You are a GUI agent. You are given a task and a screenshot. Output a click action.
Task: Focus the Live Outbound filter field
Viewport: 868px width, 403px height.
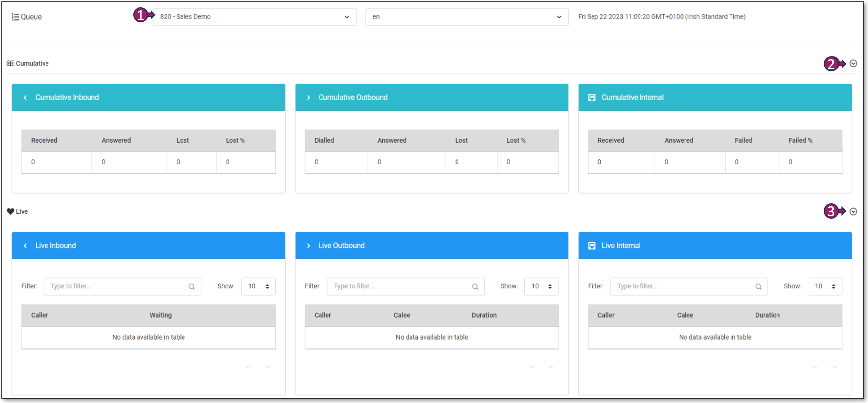[x=401, y=286]
